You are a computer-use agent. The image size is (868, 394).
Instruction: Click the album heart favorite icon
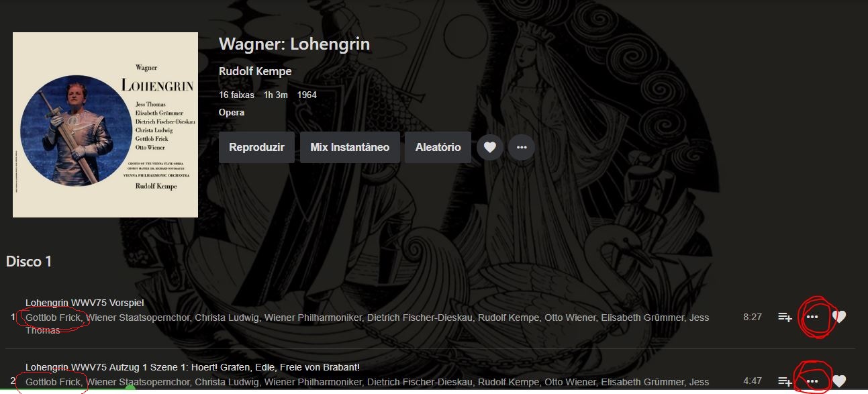click(x=490, y=147)
